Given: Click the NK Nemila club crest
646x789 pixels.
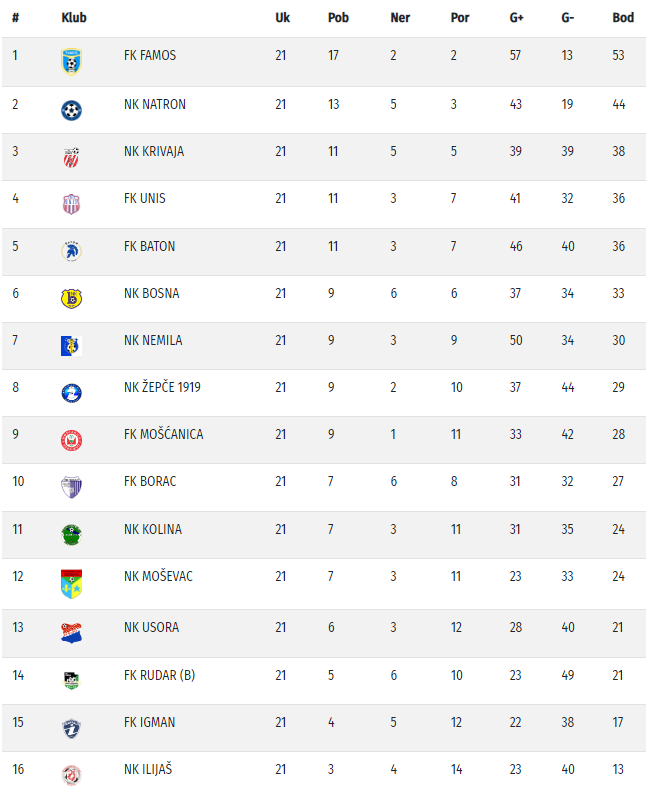Looking at the screenshot, I should (x=71, y=345).
